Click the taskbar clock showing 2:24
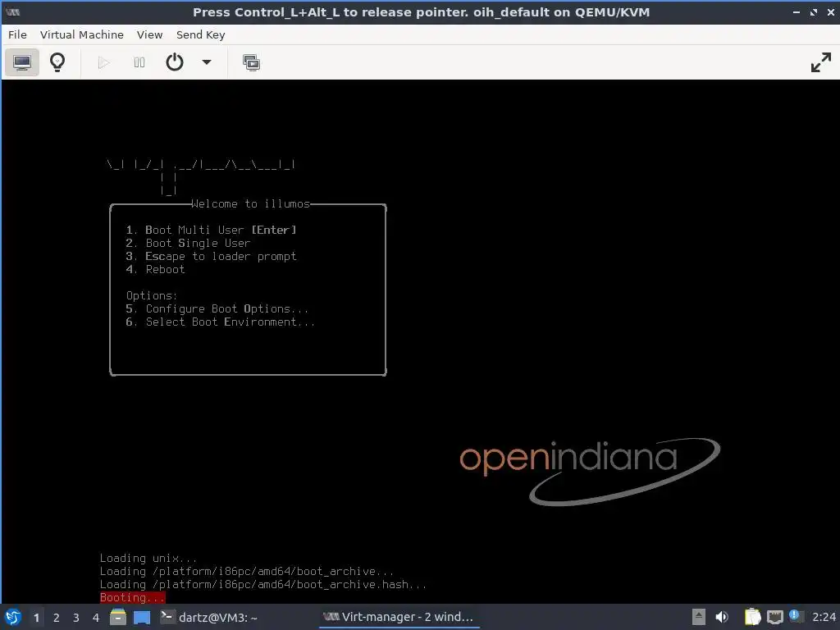This screenshot has height=630, width=840. 824,617
